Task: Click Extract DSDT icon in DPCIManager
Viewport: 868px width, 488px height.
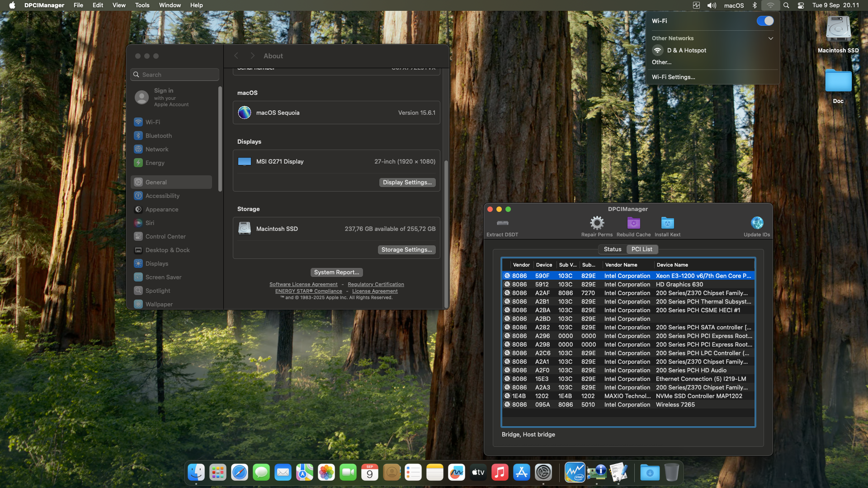Action: click(x=502, y=223)
